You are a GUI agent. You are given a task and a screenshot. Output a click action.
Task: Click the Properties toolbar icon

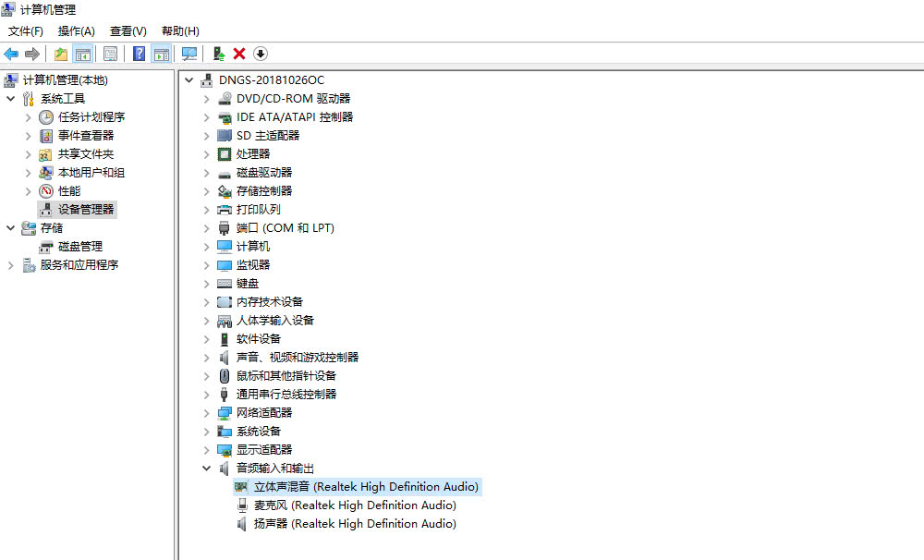(x=110, y=55)
